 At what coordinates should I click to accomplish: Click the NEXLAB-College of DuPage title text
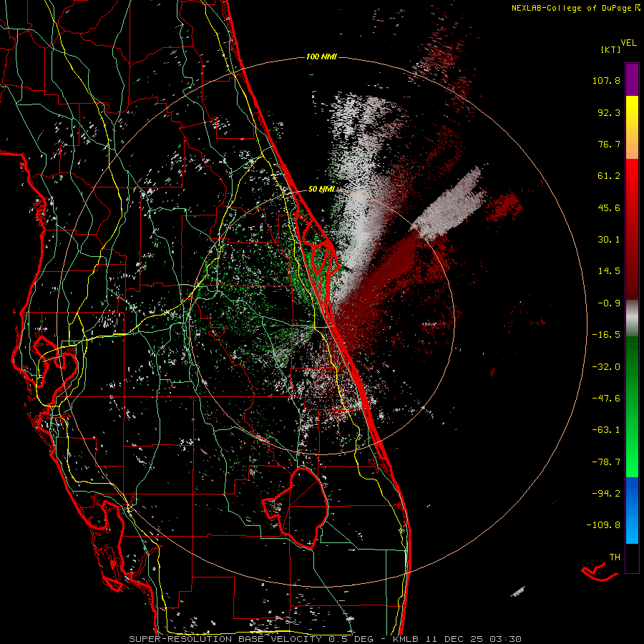[x=572, y=8]
